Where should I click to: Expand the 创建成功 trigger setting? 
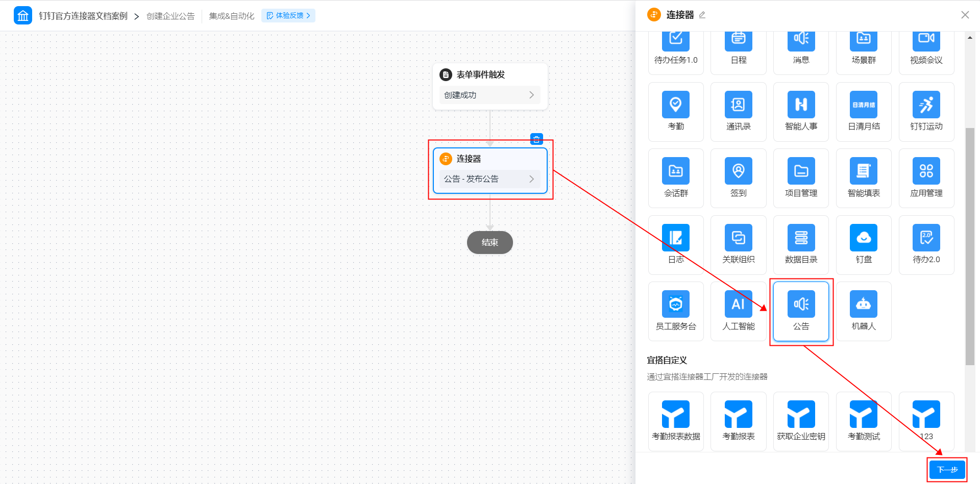pos(489,95)
